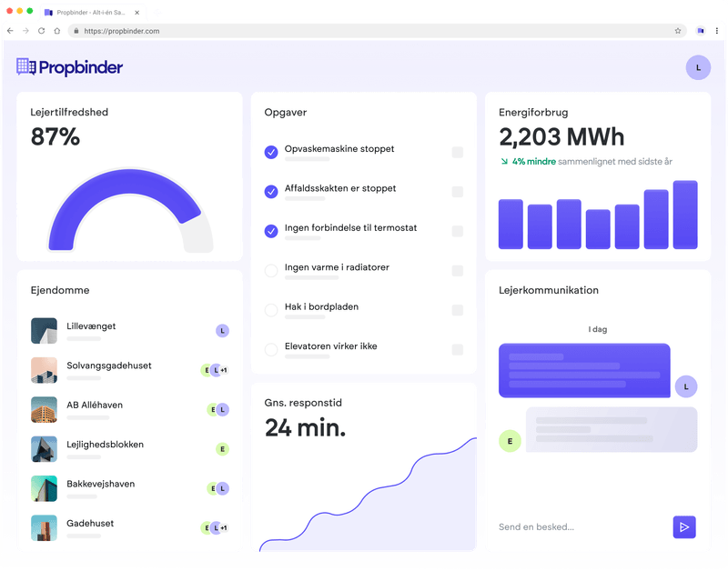Image resolution: width=728 pixels, height=571 pixels.
Task: Select the Propbinder browser tab
Action: 91,13
